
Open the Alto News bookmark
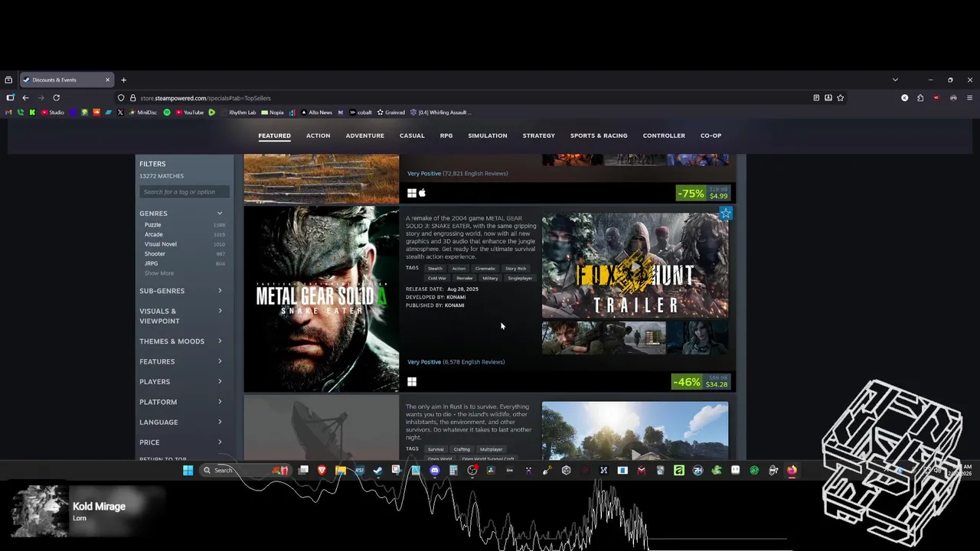click(316, 112)
